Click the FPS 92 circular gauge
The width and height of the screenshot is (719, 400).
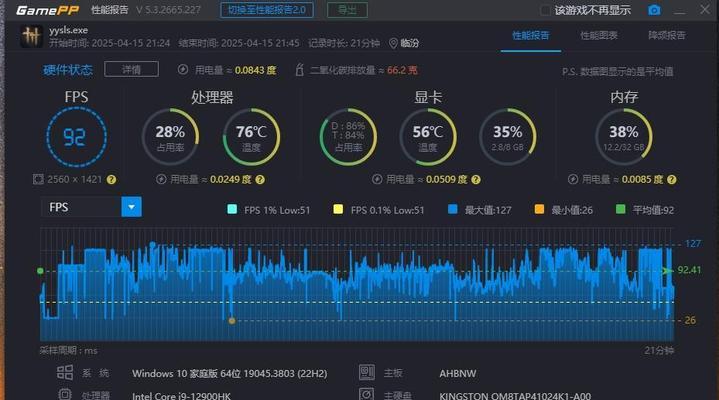(x=77, y=137)
